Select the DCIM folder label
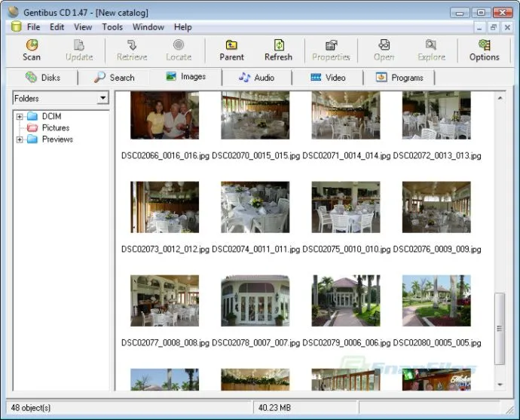 point(52,116)
